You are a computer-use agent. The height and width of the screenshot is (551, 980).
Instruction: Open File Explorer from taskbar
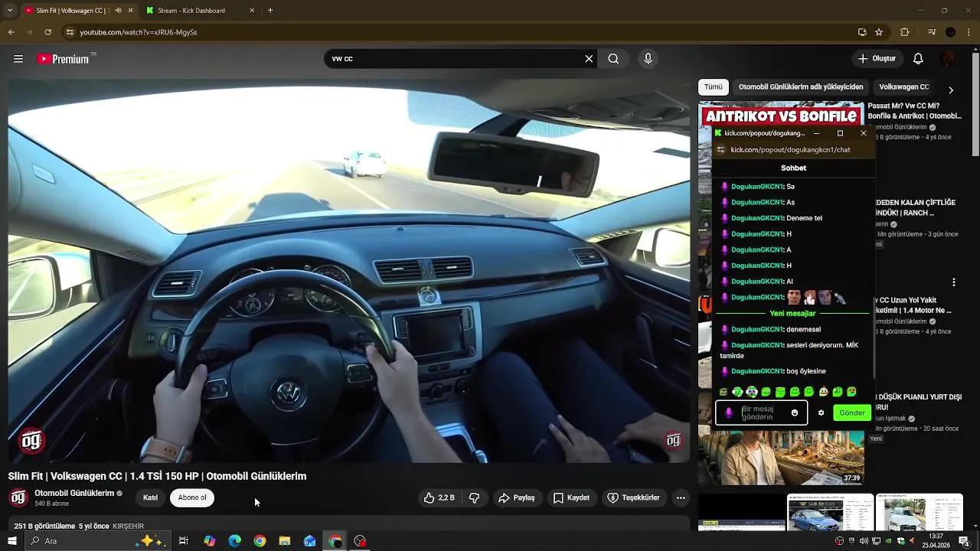click(x=284, y=541)
